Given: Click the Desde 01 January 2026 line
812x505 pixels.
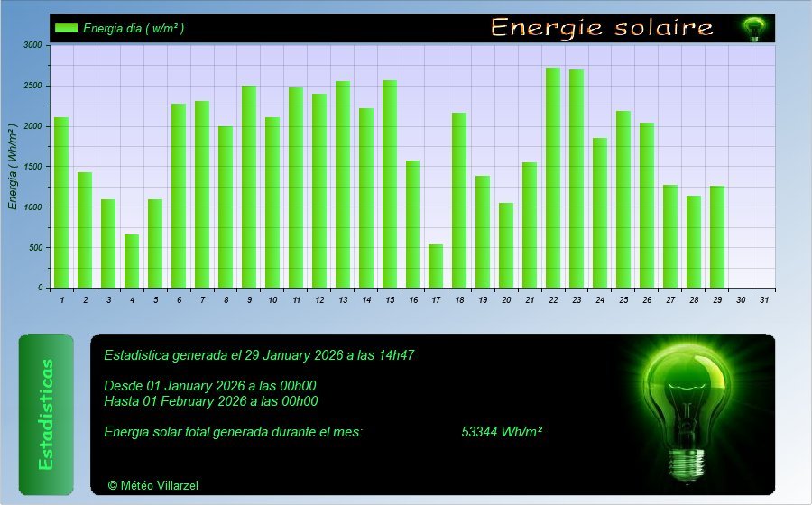Looking at the screenshot, I should (x=209, y=386).
